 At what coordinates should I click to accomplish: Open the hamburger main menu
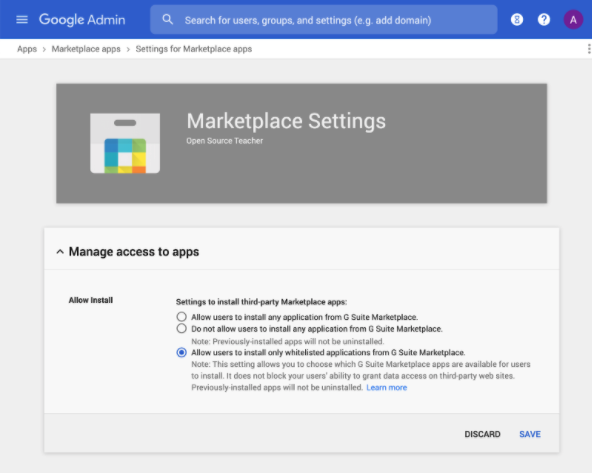[x=22, y=19]
